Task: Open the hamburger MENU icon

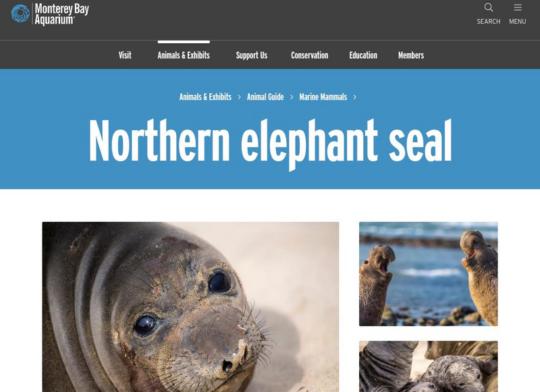Action: click(x=518, y=7)
